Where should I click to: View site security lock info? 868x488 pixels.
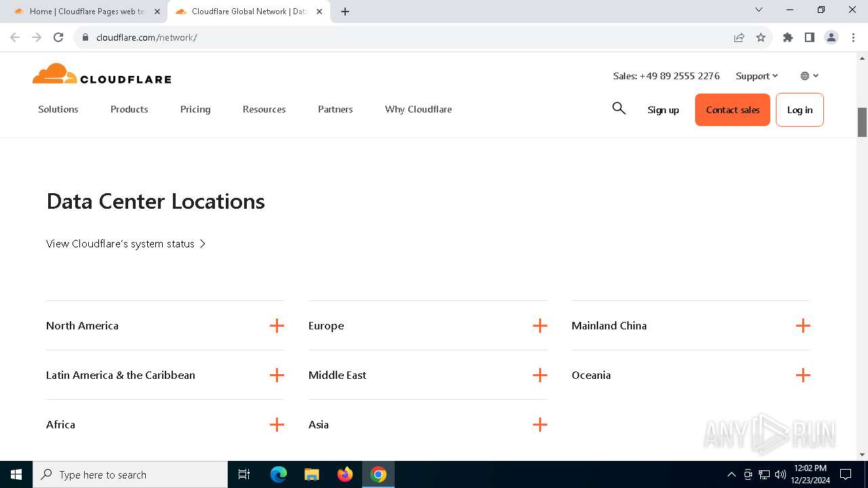point(85,37)
